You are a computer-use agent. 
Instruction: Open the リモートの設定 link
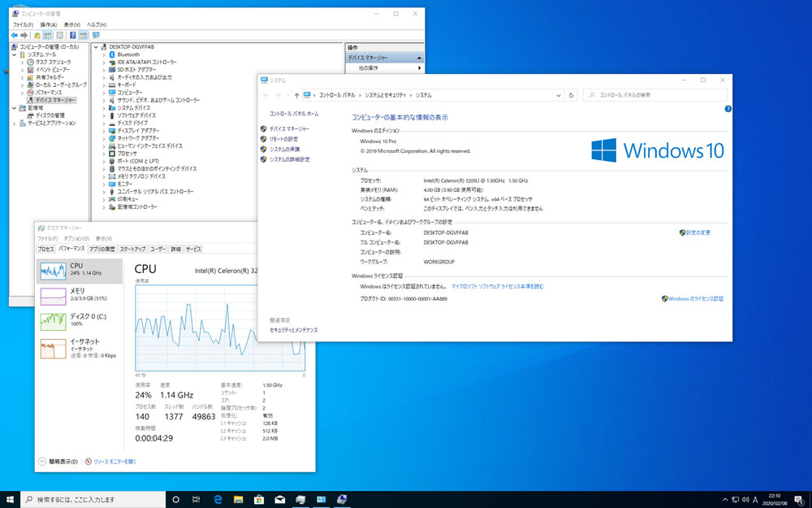coord(283,139)
